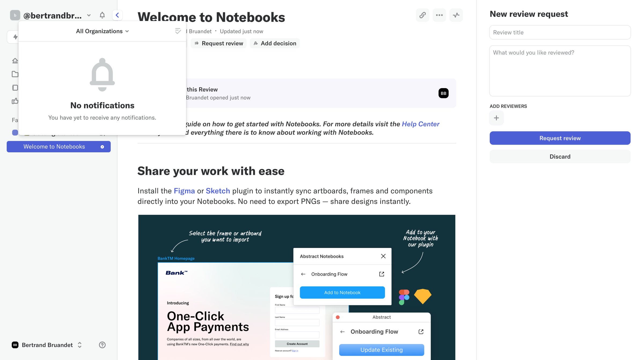644x360 pixels.
Task: Discard the new review request
Action: [x=560, y=157]
